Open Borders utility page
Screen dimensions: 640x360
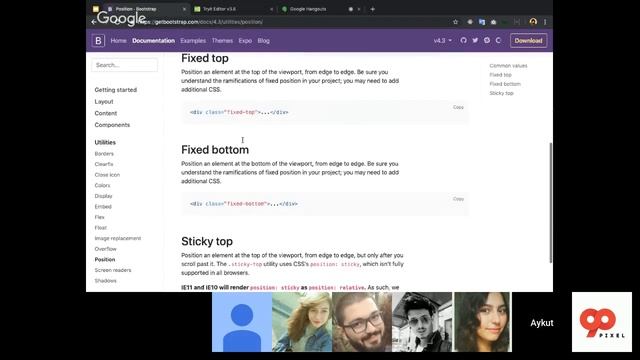104,154
